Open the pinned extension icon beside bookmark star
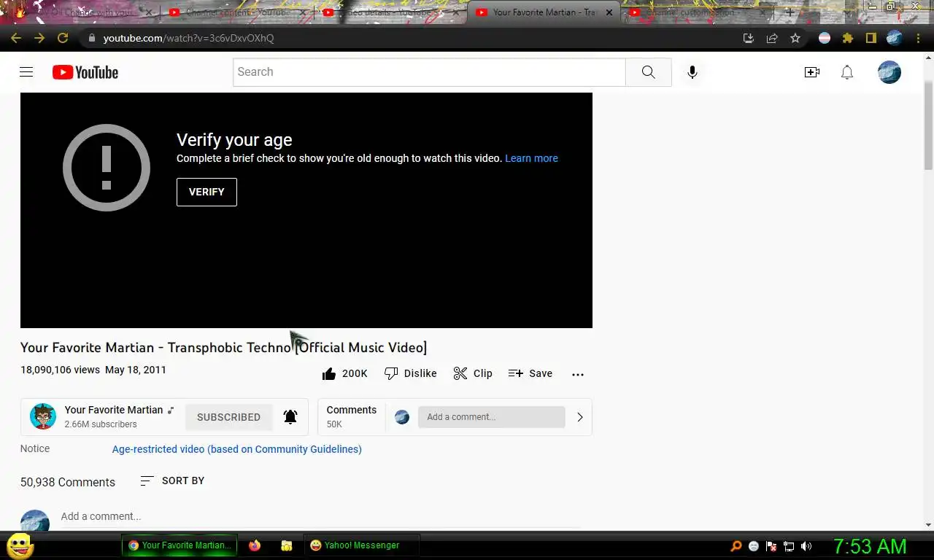The width and height of the screenshot is (934, 560). pyautogui.click(x=825, y=38)
